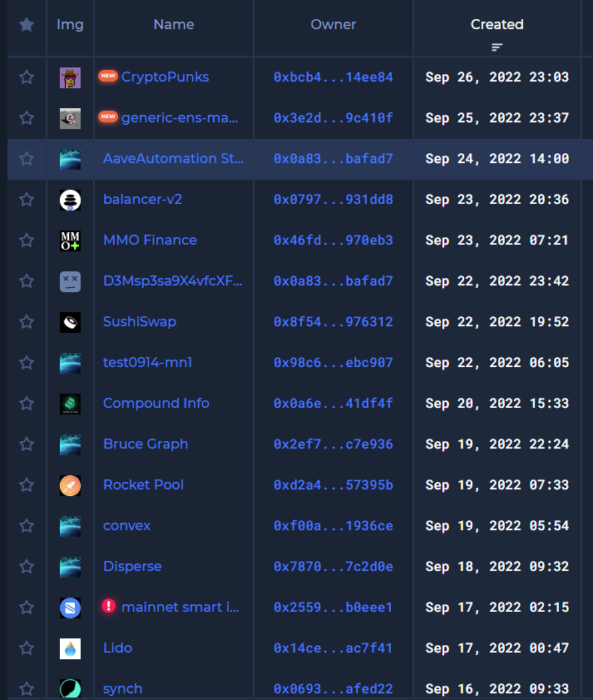Click the NEW badge beside CryptoPunks

108,76
